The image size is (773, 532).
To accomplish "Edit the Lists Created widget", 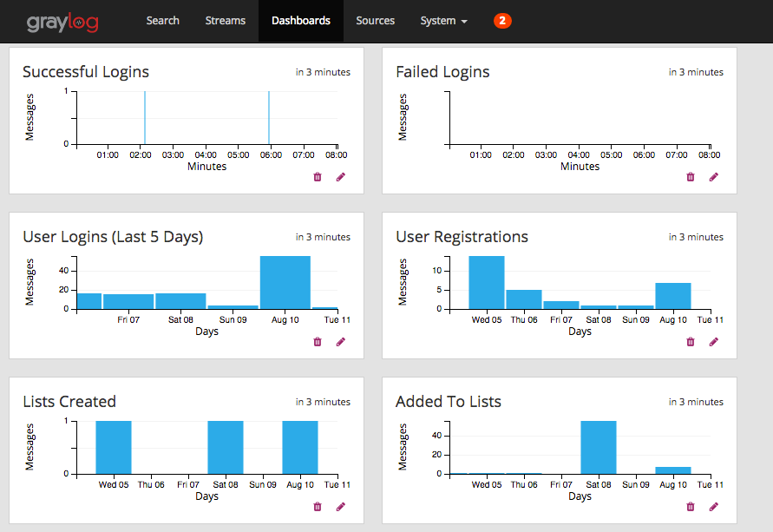I will click(341, 506).
